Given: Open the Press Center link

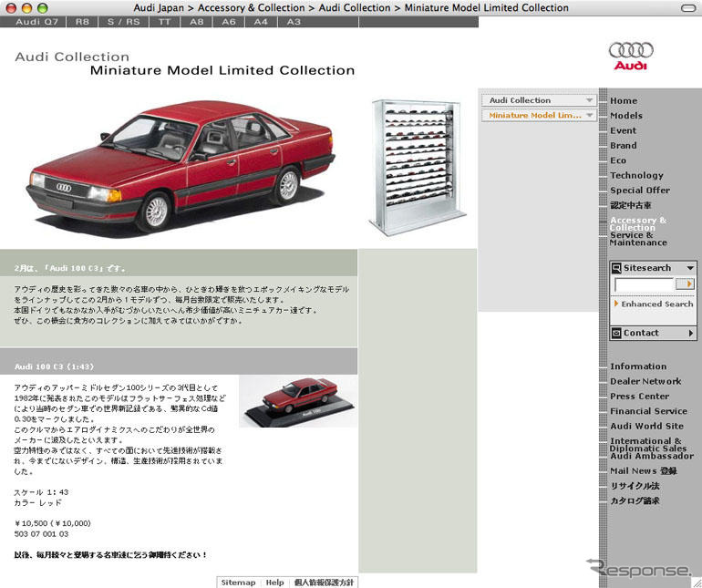Looking at the screenshot, I should 639,397.
